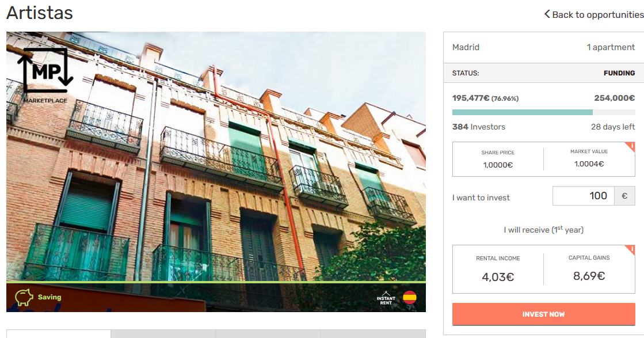Select the third tab below the photo
The height and width of the screenshot is (338, 644).
[268, 334]
